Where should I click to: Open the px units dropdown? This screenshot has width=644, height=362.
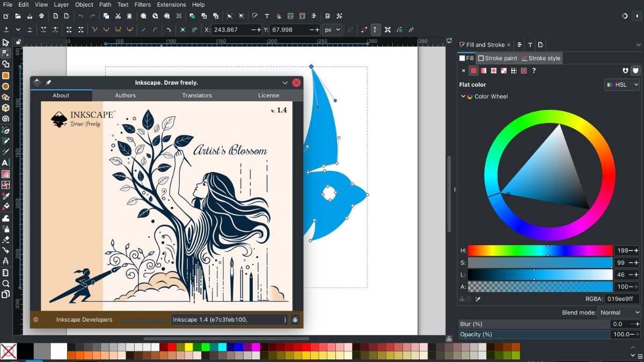click(332, 29)
